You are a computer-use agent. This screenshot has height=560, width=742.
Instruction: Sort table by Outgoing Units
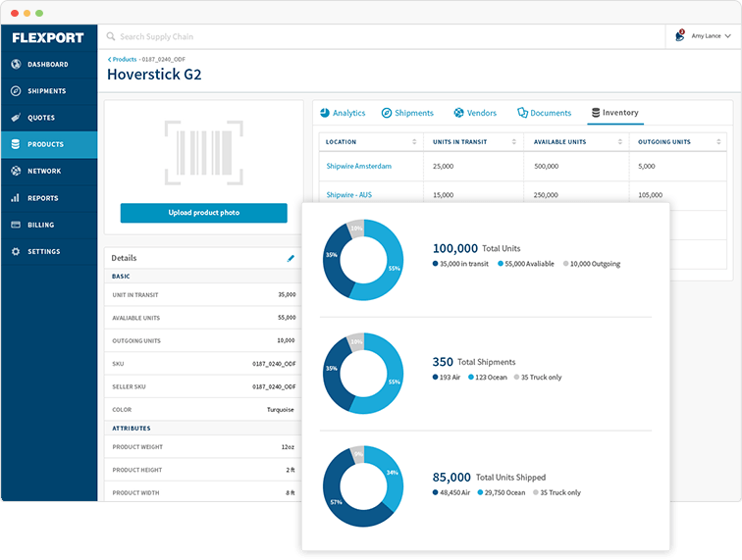click(718, 142)
